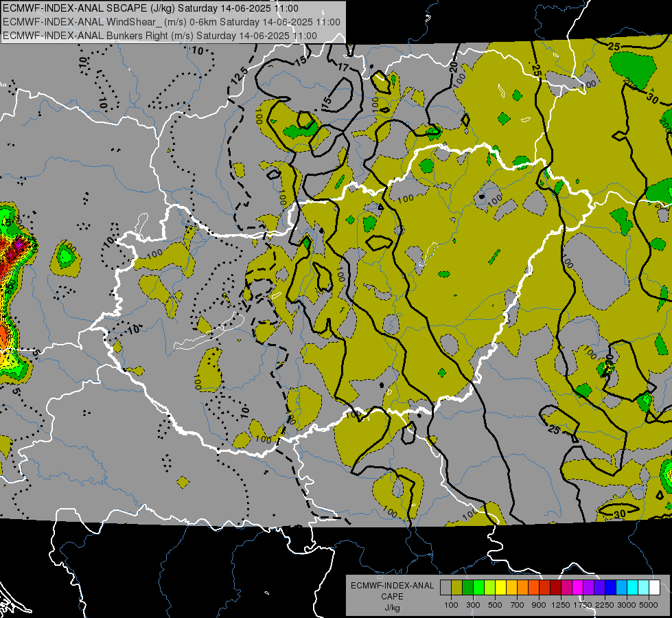Click the J/kg unit label in legend
Viewport: 672px width, 618px height.
click(x=392, y=608)
